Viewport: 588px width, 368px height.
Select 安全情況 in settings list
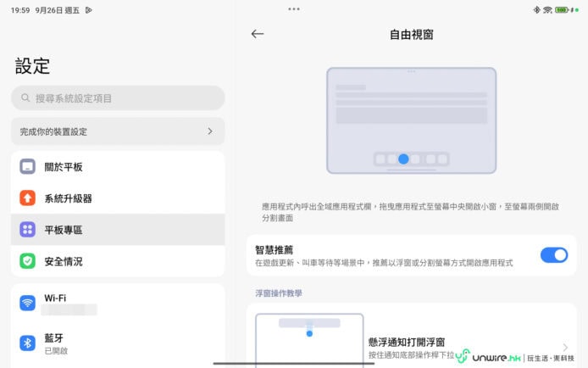click(118, 261)
